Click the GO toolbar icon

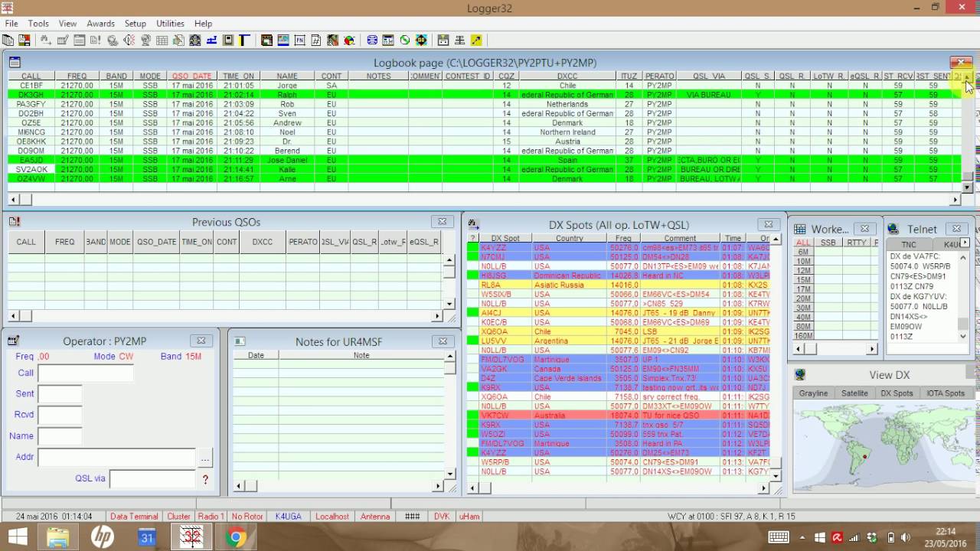click(421, 40)
